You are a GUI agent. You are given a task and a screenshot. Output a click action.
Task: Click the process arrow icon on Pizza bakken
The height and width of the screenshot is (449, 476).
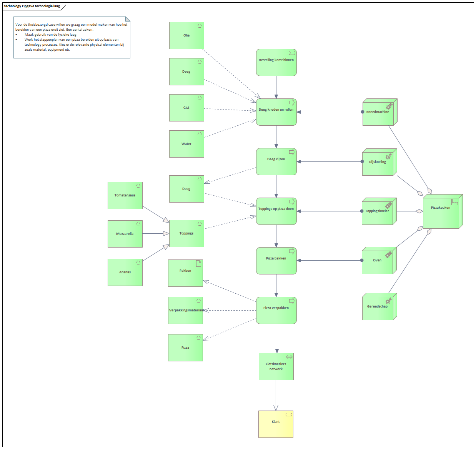tap(292, 251)
